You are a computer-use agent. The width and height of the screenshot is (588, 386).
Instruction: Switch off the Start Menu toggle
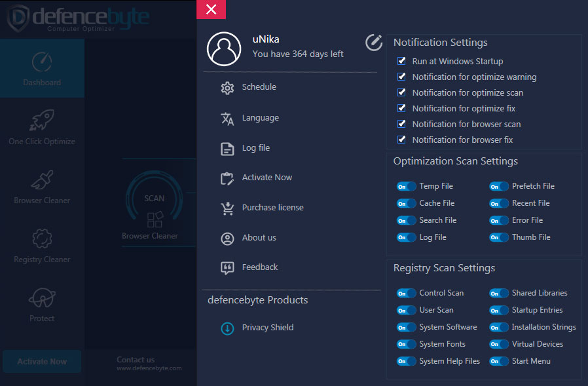(499, 361)
